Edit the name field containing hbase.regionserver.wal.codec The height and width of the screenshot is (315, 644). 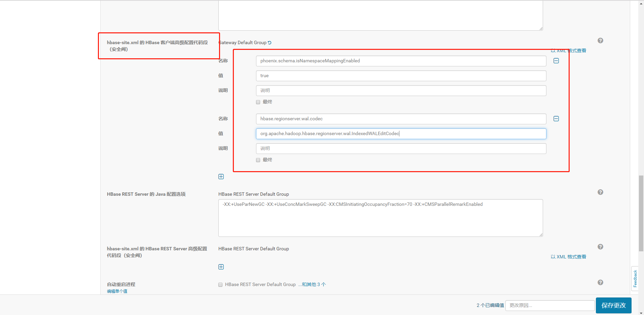click(401, 119)
